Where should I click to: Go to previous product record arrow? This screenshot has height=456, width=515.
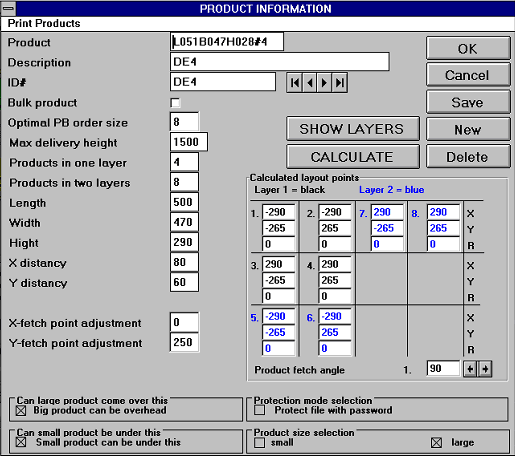(x=310, y=82)
